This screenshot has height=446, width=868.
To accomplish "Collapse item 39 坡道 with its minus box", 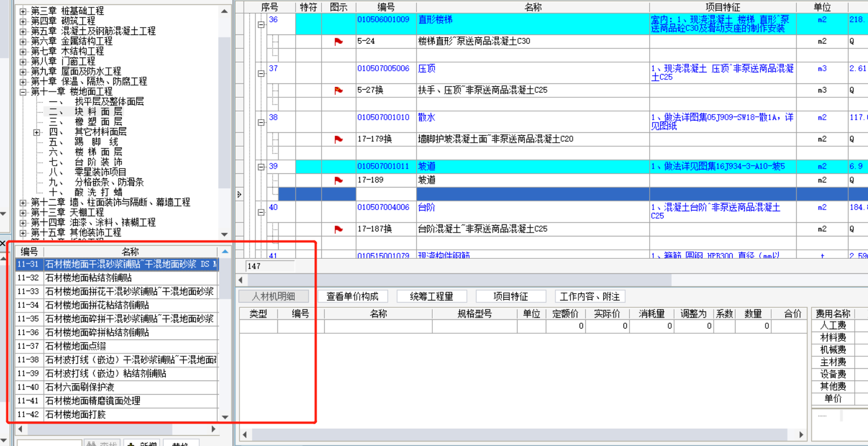I will [261, 167].
